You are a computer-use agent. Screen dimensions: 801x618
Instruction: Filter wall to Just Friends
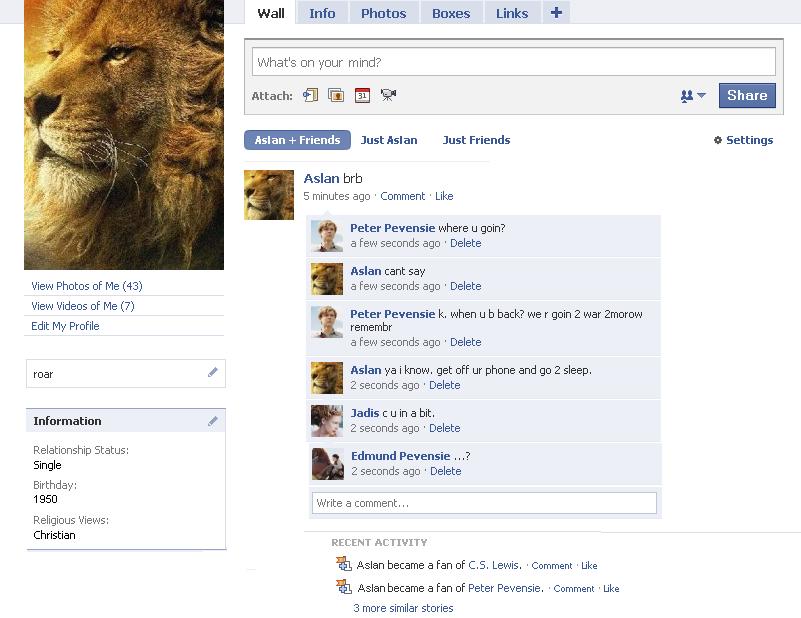point(476,140)
